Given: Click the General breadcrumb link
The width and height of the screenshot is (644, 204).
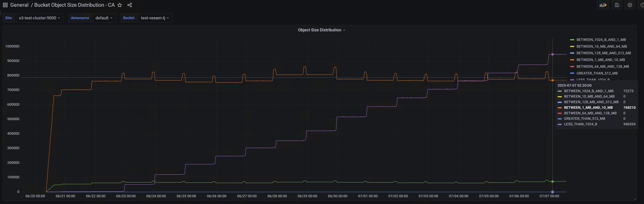Looking at the screenshot, I should click(19, 5).
